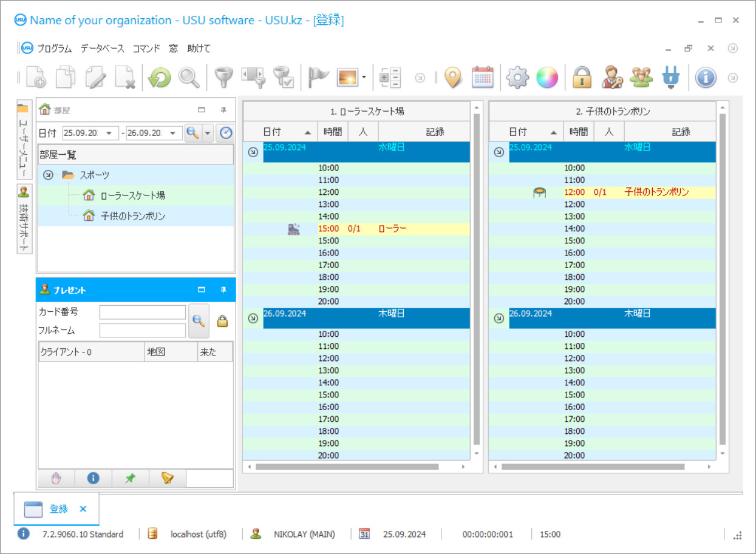Screen dimensions: 756x554
Task: Click the refresh green arrow toolbar icon
Action: click(x=160, y=78)
